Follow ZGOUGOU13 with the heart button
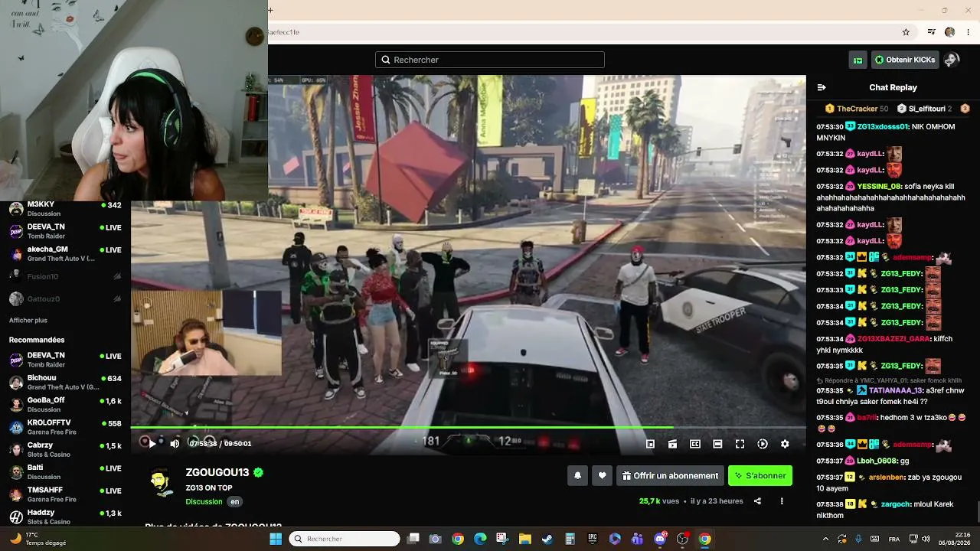Image resolution: width=980 pixels, height=551 pixels. (603, 476)
